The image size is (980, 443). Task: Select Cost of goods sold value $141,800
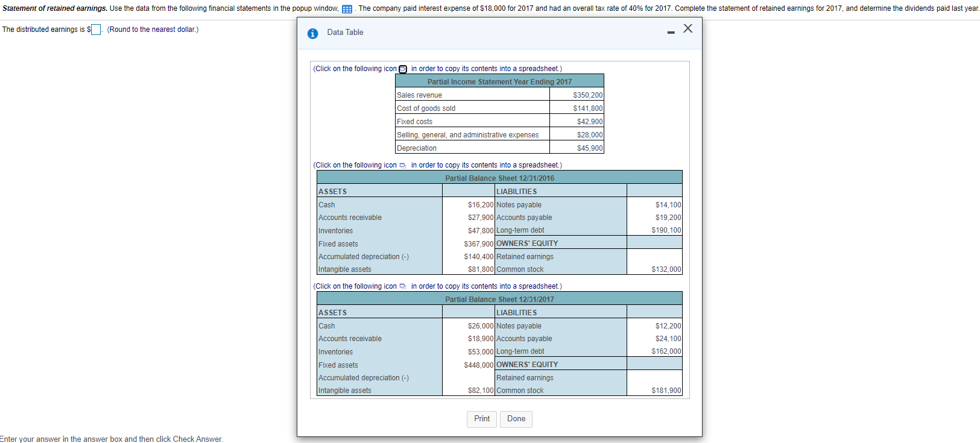pos(587,108)
